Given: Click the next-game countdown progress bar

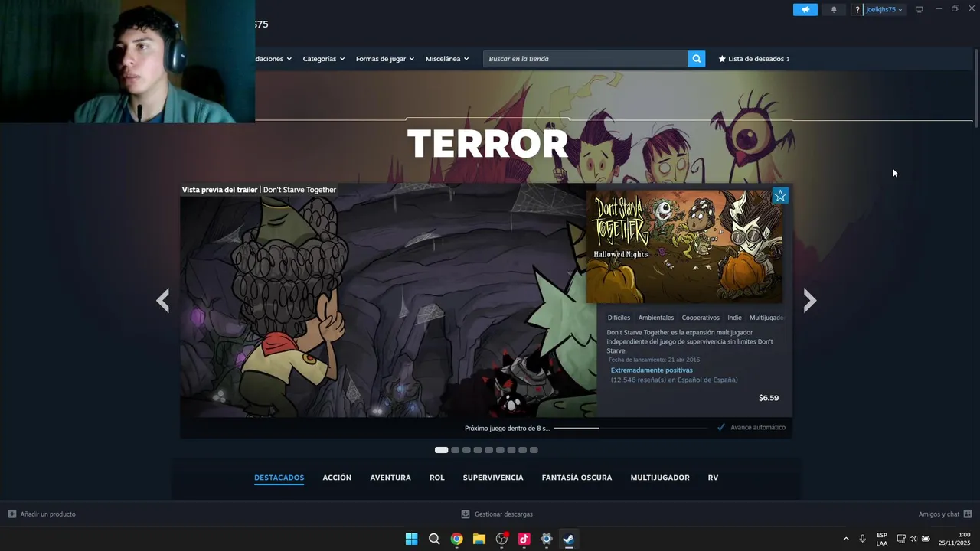Looking at the screenshot, I should pyautogui.click(x=630, y=428).
